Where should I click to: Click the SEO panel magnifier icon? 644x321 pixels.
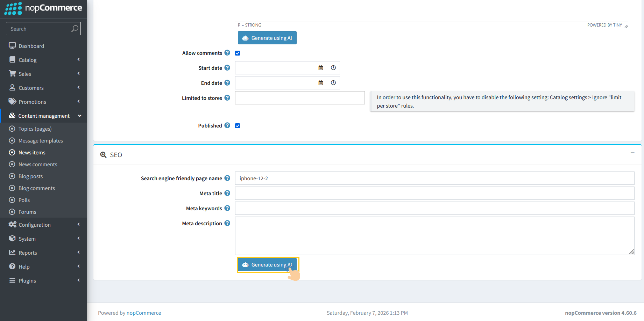pyautogui.click(x=103, y=154)
